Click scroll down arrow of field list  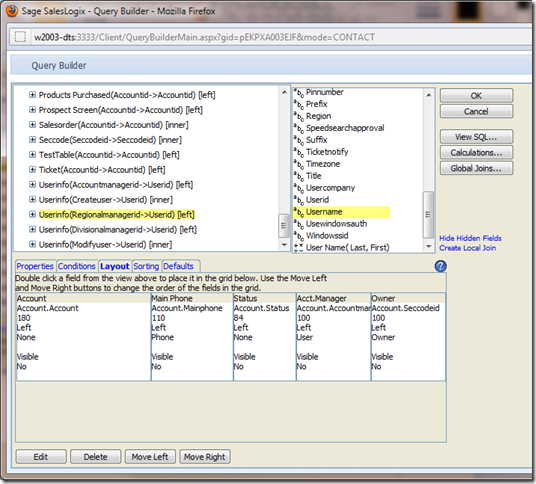pos(428,246)
